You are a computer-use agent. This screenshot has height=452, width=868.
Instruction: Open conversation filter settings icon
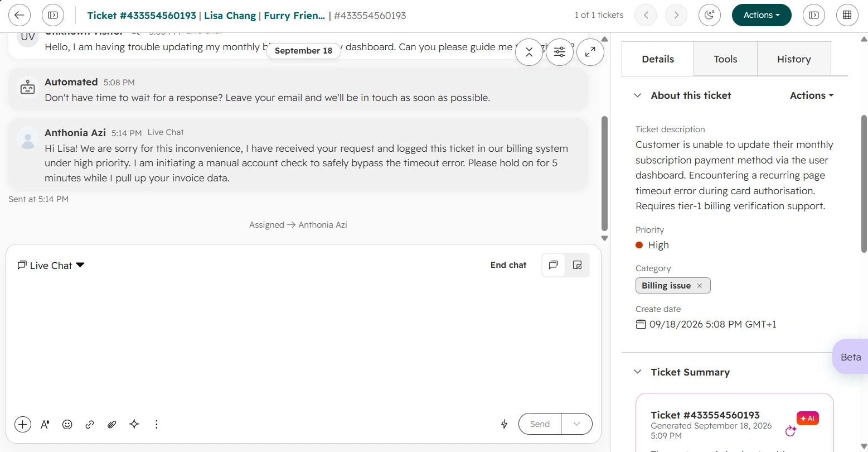pyautogui.click(x=560, y=52)
